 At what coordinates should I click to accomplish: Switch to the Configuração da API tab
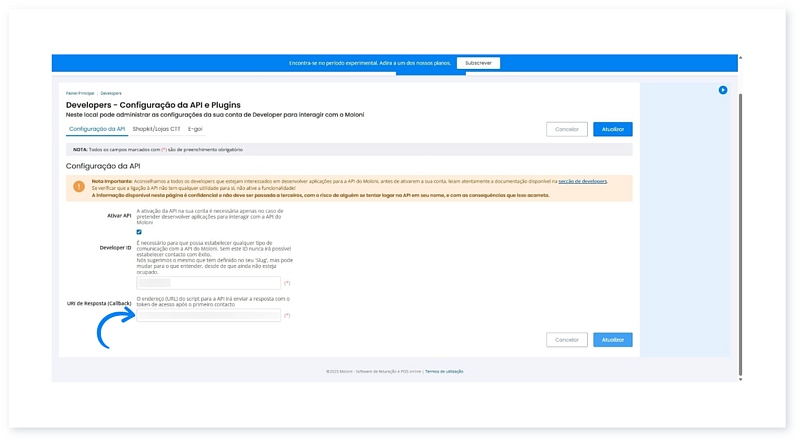96,129
